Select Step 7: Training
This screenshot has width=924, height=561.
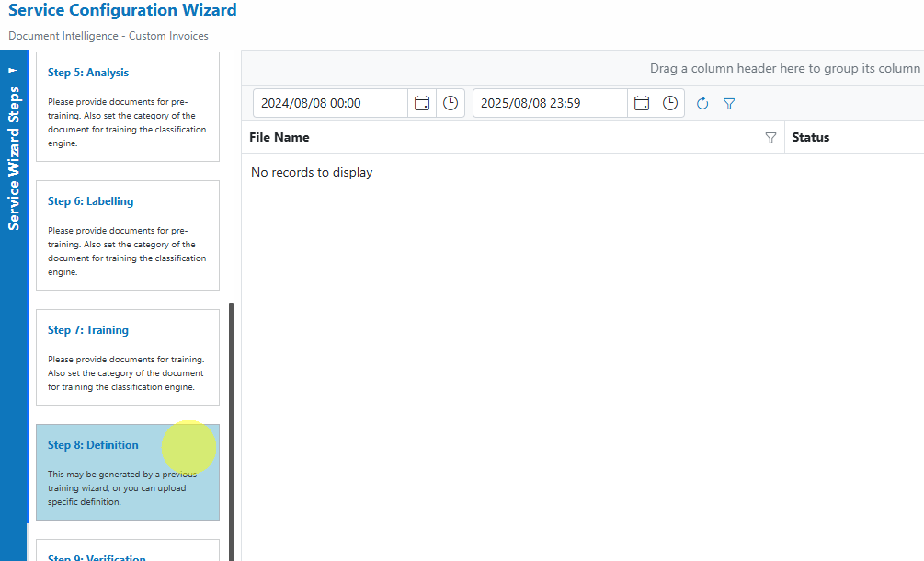pyautogui.click(x=128, y=357)
